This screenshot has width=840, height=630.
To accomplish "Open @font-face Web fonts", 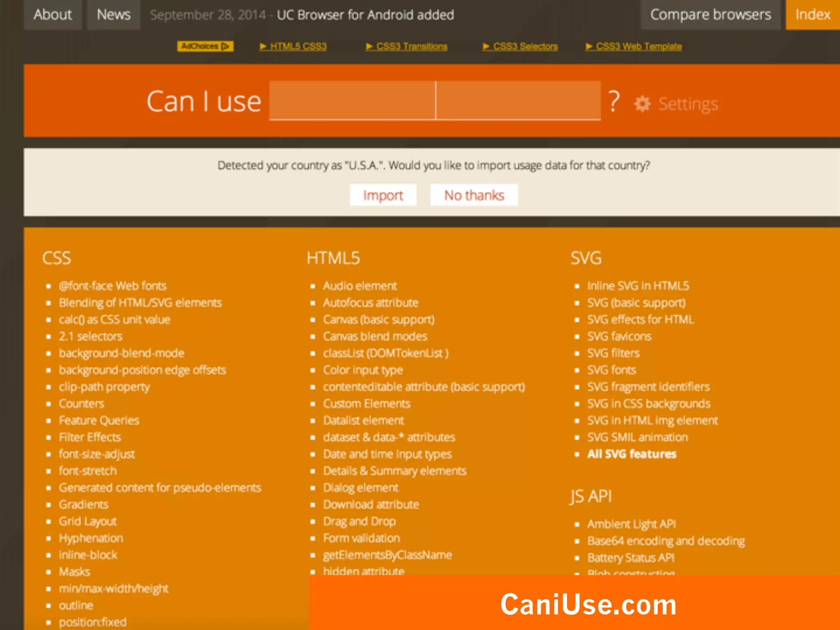I will (113, 286).
